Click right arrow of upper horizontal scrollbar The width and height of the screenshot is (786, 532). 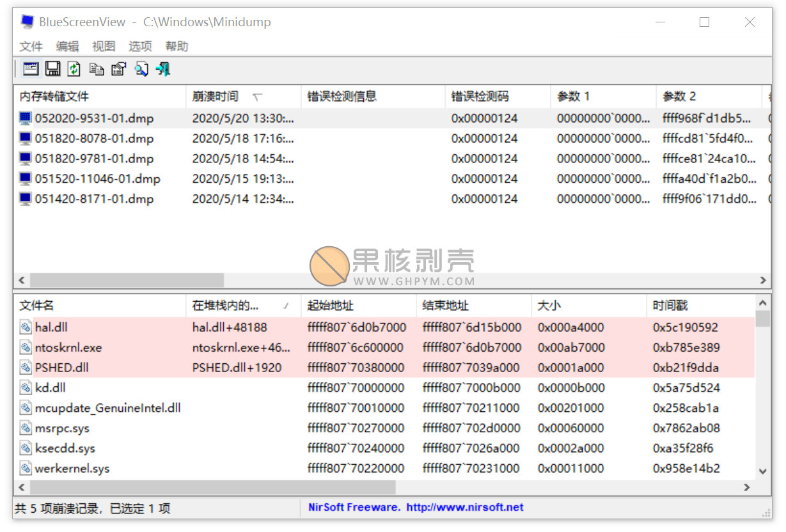pyautogui.click(x=762, y=280)
